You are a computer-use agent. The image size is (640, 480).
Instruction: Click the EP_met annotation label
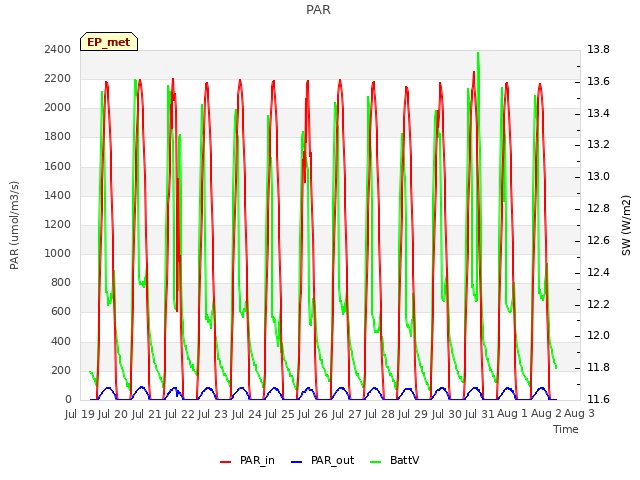[109, 42]
